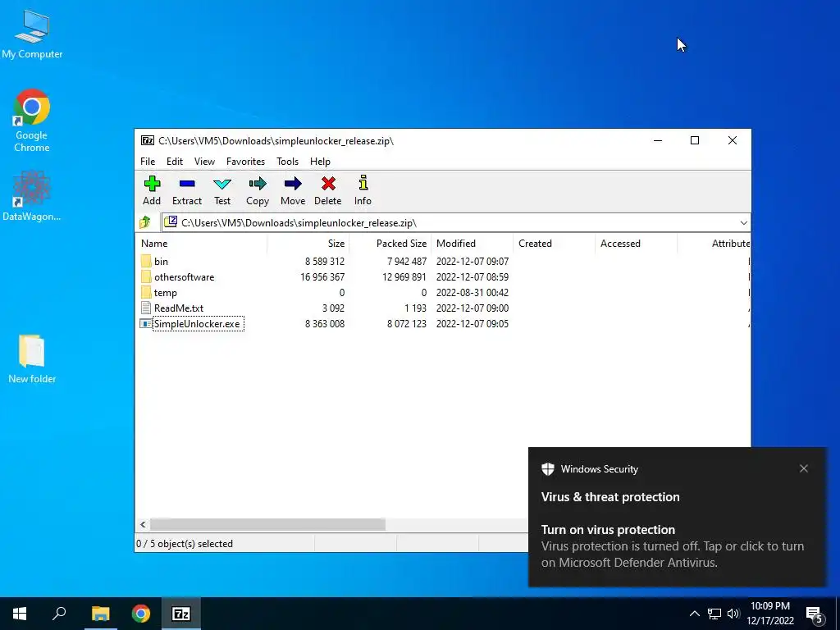The image size is (840, 630).
Task: Open the Windows Start menu
Action: click(x=20, y=614)
